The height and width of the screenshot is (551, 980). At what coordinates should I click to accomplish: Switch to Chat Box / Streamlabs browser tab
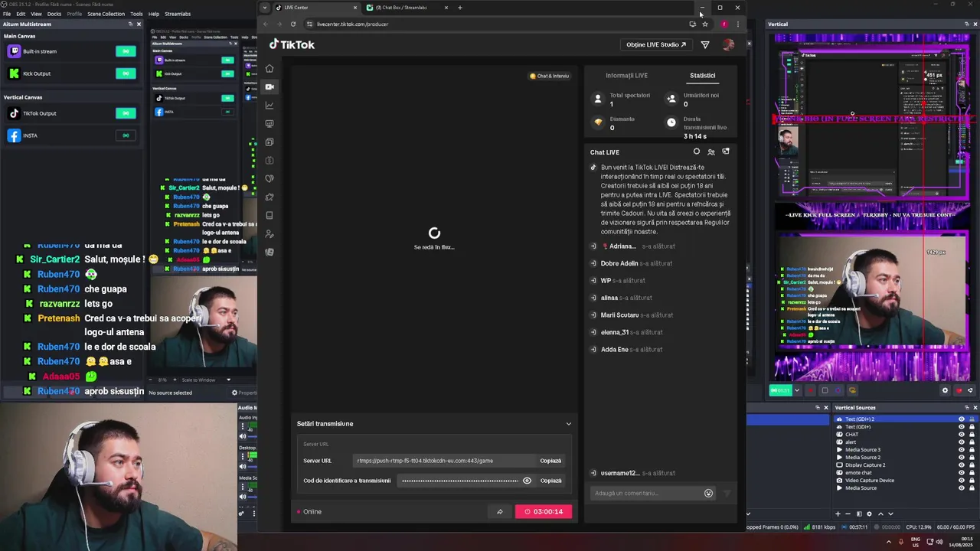[x=406, y=8]
